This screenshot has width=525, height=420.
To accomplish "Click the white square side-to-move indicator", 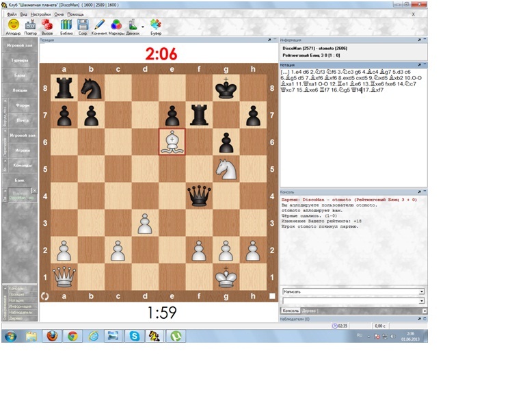I will pyautogui.click(x=272, y=296).
